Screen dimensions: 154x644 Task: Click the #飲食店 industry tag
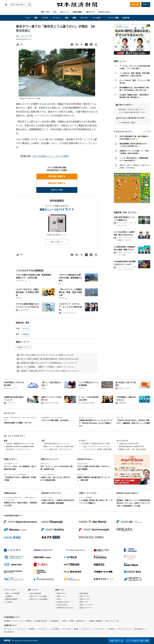coord(26,334)
